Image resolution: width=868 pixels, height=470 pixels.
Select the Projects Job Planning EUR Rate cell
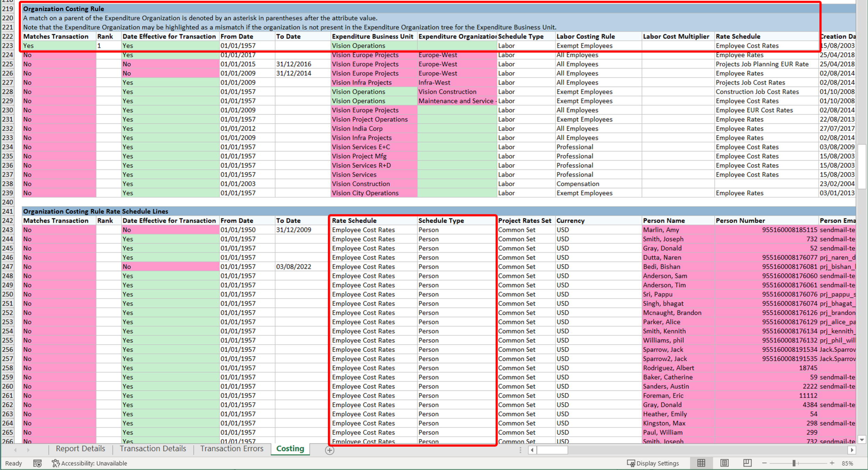click(x=766, y=64)
